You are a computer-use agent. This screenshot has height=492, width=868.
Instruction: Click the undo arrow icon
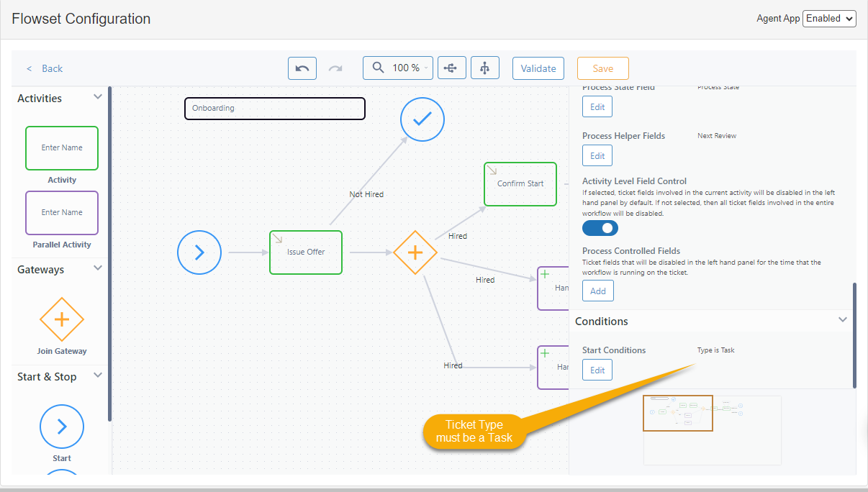pyautogui.click(x=302, y=68)
